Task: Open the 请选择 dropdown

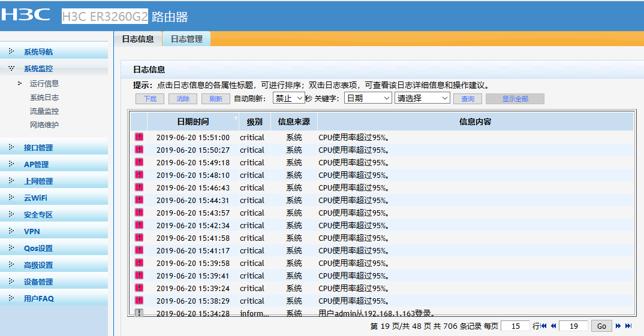Action: (x=422, y=98)
